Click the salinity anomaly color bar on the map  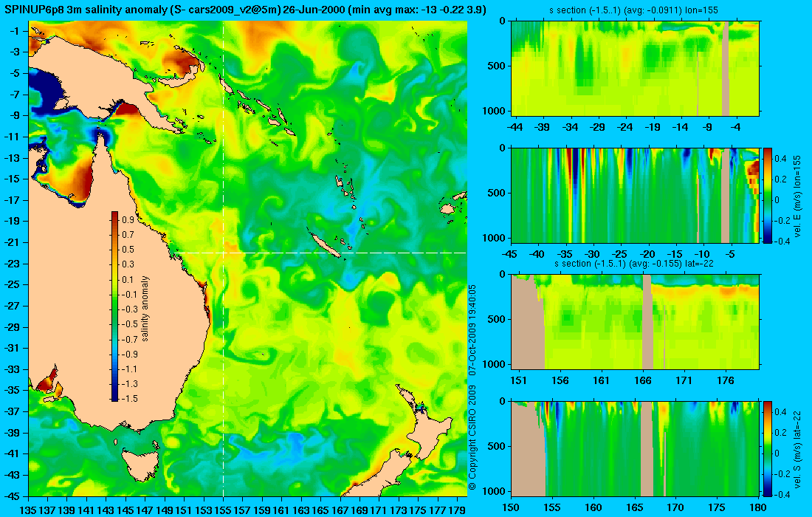coord(114,307)
